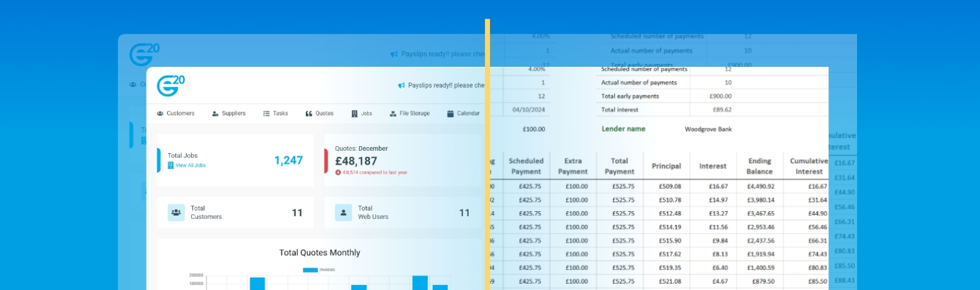The width and height of the screenshot is (980, 290).
Task: Select the £4.67 interest cell
Action: click(x=720, y=282)
